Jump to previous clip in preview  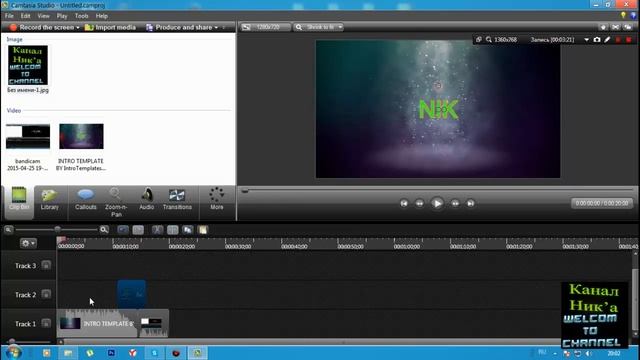pos(404,203)
